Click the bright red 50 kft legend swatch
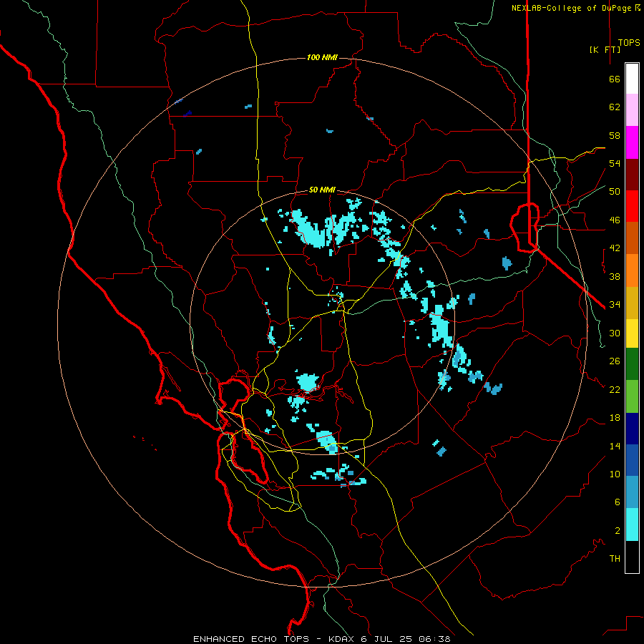Viewport: 644px width, 644px height. tap(632, 206)
